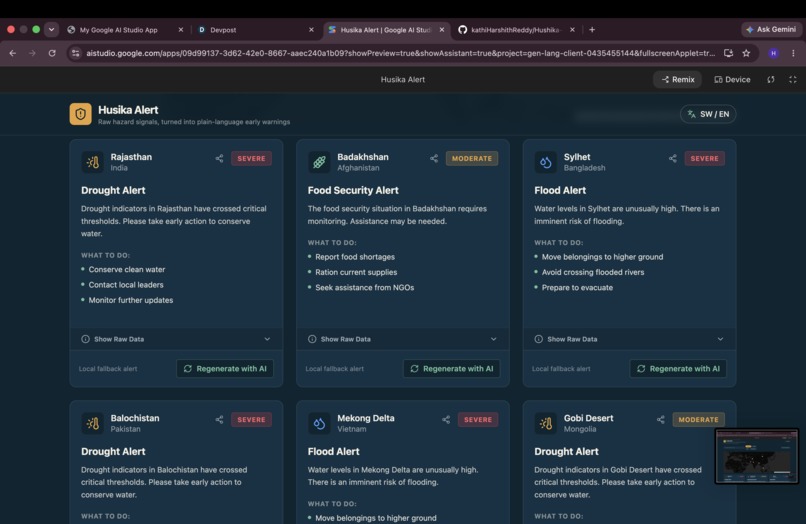
Task: Click the Mekong Delta droplet icon
Action: tap(319, 423)
